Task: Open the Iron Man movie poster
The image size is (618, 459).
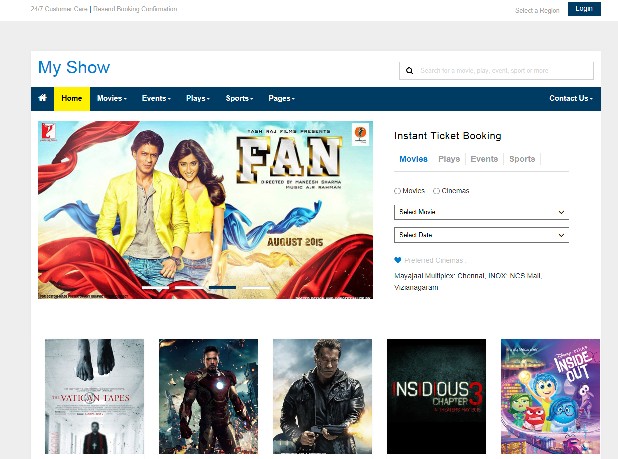Action: tap(208, 396)
